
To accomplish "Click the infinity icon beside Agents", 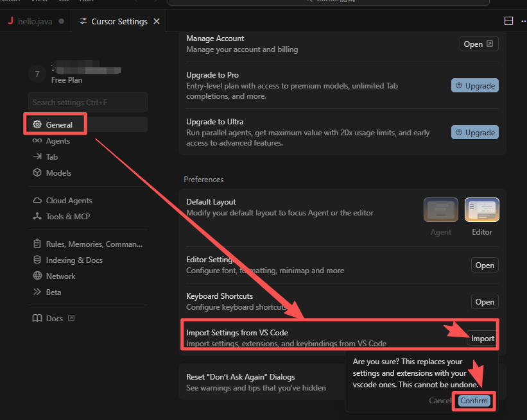I will click(37, 140).
